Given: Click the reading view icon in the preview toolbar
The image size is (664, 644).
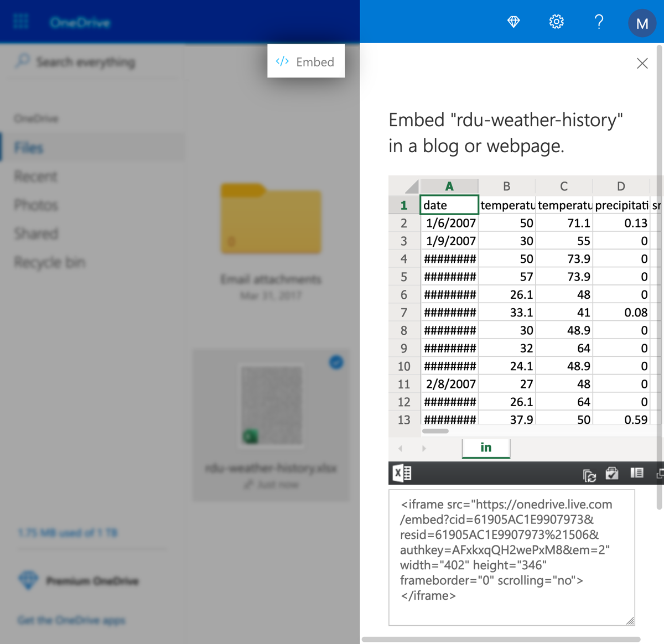Looking at the screenshot, I should (637, 473).
